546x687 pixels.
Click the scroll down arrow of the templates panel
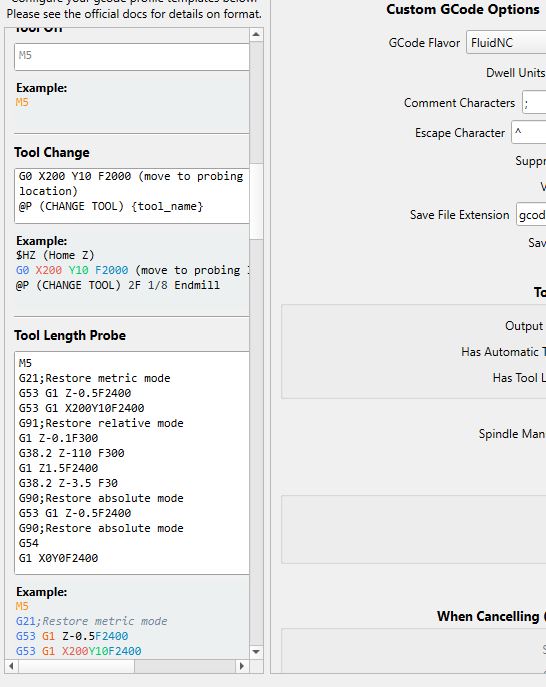[256, 652]
